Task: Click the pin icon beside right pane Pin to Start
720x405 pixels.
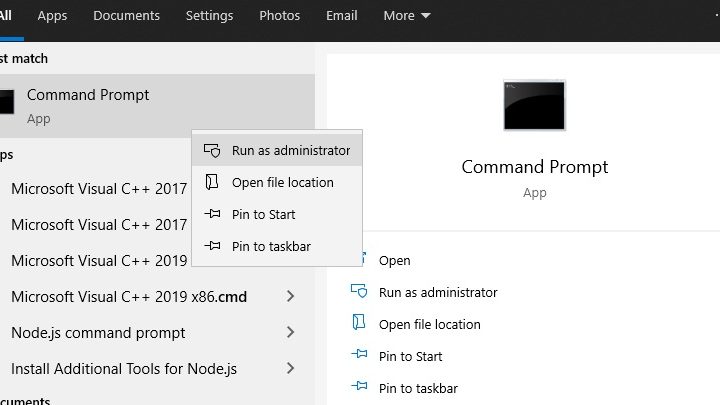Action: 359,354
